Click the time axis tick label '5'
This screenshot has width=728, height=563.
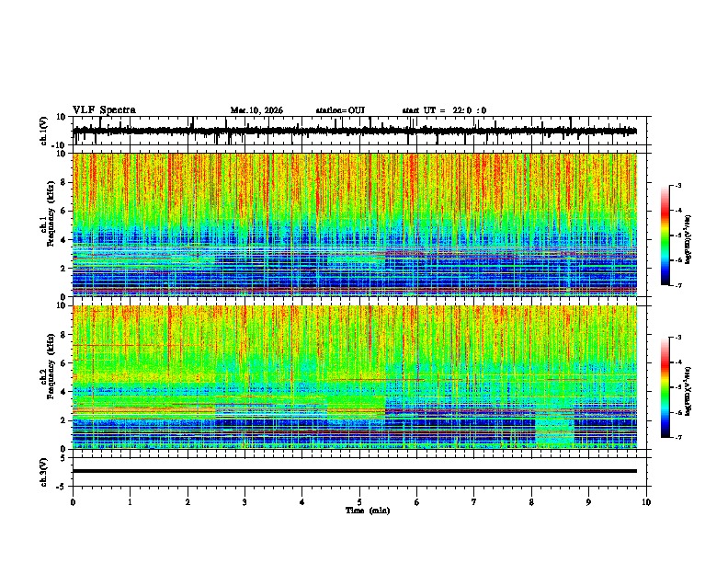click(x=359, y=502)
